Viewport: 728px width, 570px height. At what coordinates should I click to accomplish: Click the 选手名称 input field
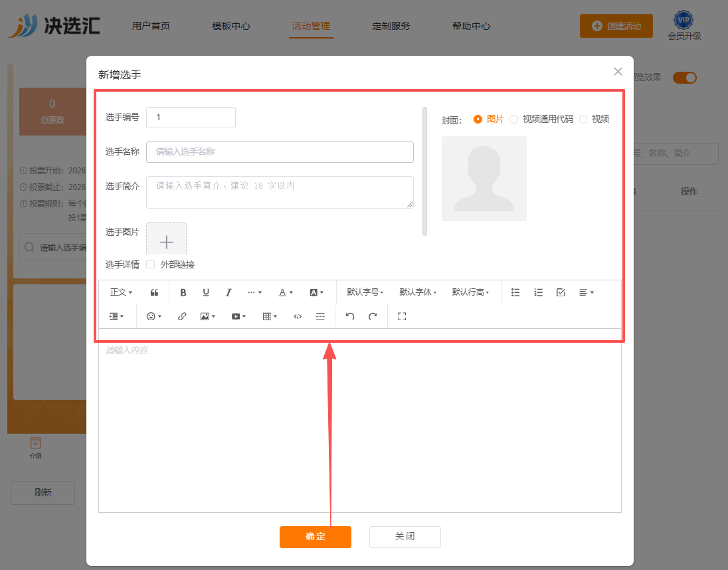[x=280, y=151]
